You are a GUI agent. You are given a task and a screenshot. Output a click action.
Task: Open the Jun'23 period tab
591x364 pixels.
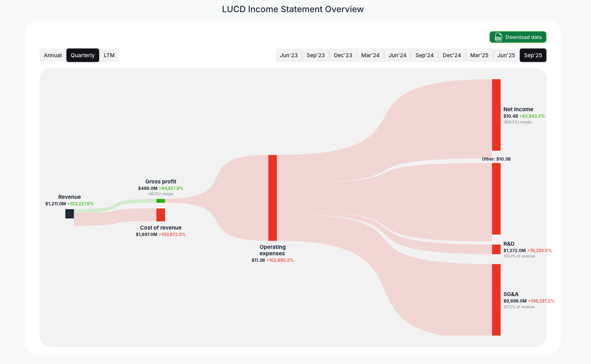tap(289, 55)
